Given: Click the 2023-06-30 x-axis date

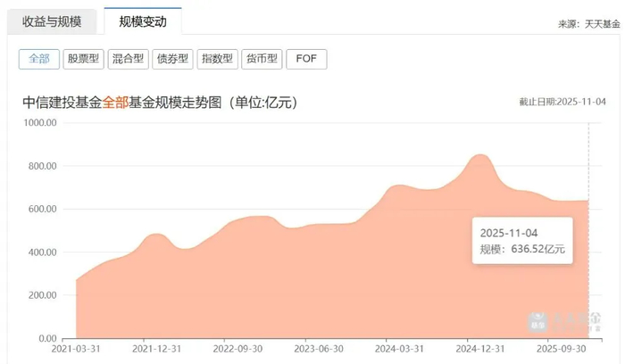Looking at the screenshot, I should (319, 349).
